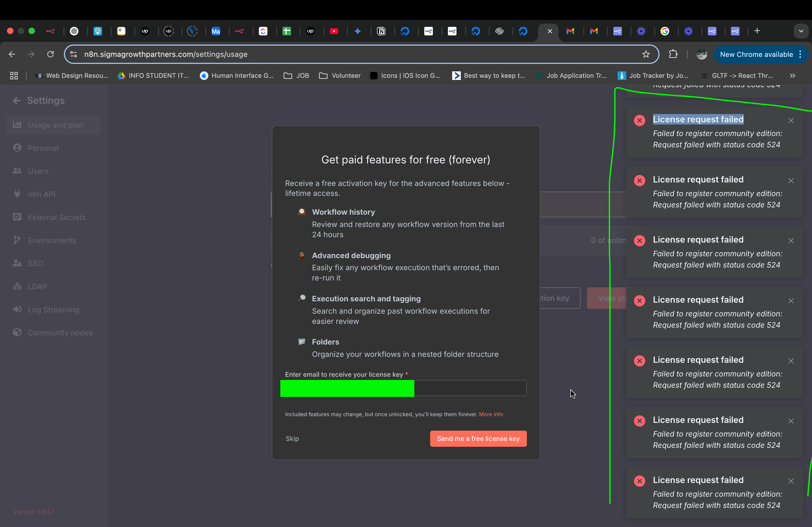This screenshot has width=812, height=527.
Task: Click the back arrow next to Settings
Action: pos(16,101)
